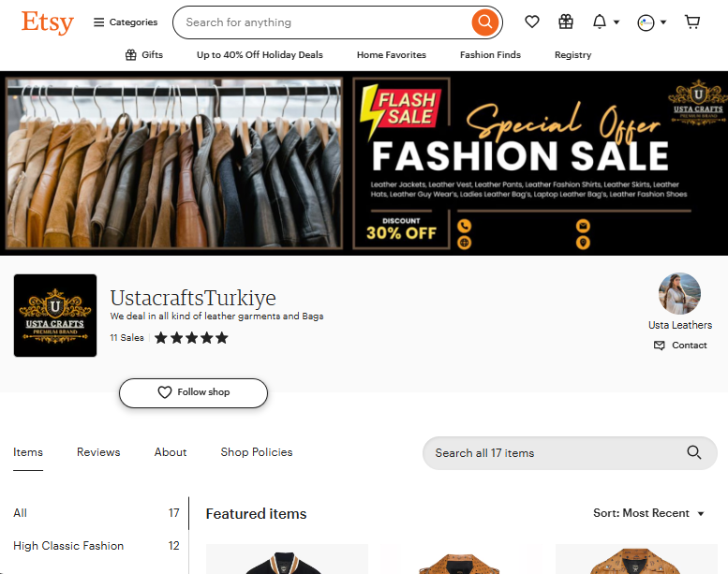Click the Fashion Sale shop banner

pos(364,163)
